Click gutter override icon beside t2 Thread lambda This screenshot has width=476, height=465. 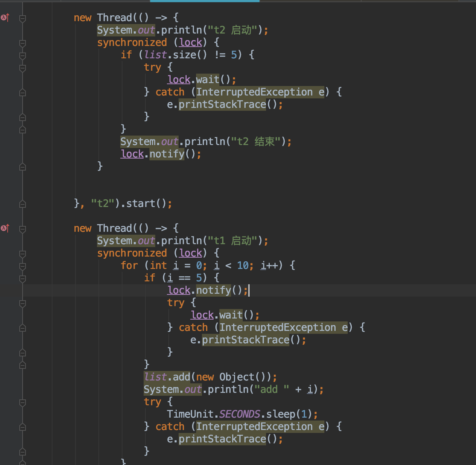pos(5,17)
